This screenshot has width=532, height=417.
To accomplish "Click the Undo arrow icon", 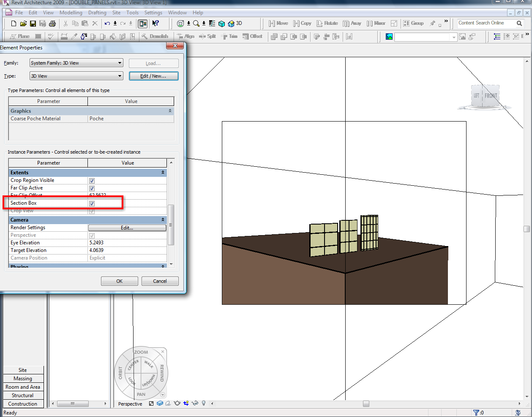I will (107, 24).
